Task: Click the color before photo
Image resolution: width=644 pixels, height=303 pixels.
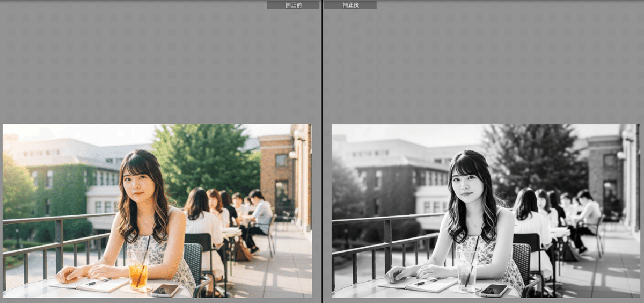Action: click(x=157, y=211)
